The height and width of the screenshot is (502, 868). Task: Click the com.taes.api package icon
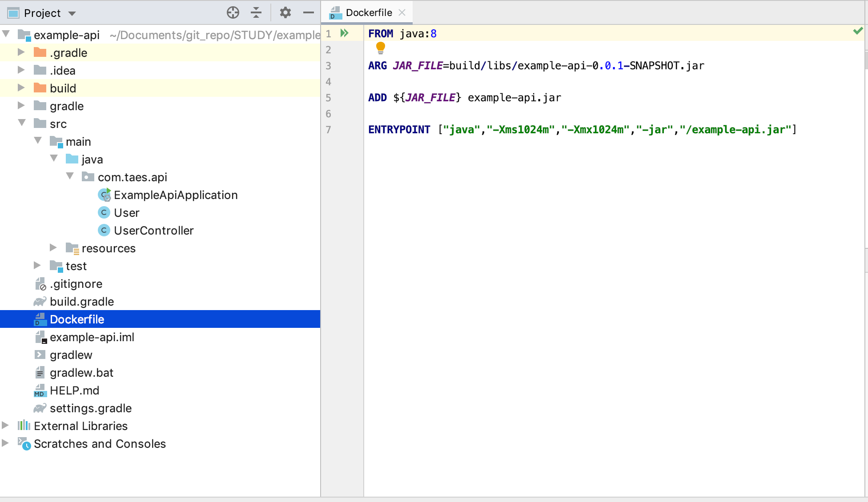click(88, 177)
